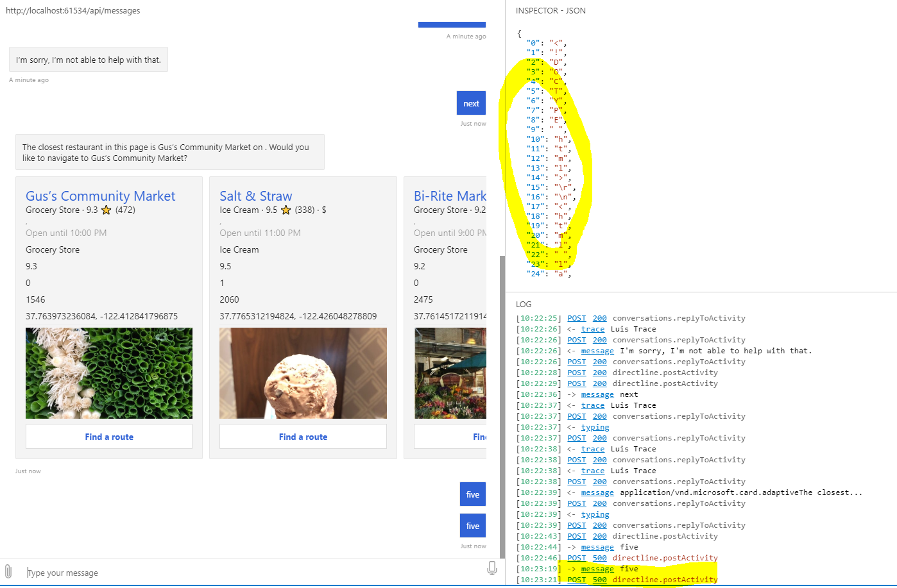
Task: Open the 500 status link at 10:22:46
Action: tap(599, 558)
